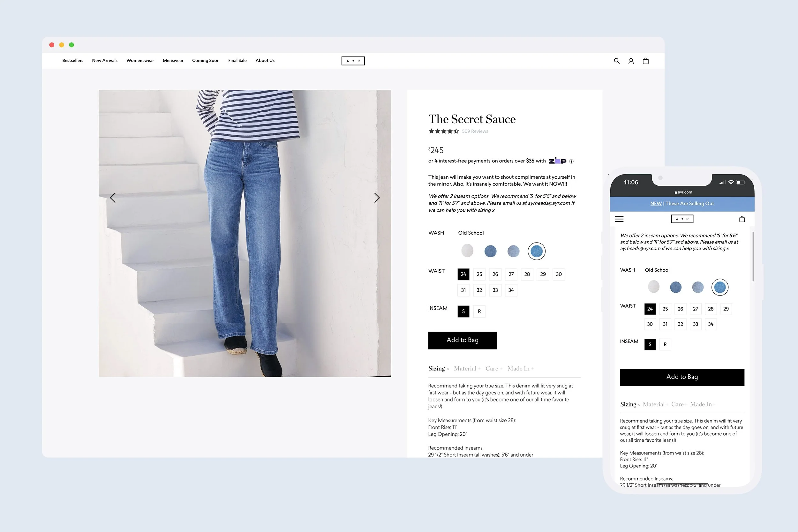Select waist size 32 on mobile
The height and width of the screenshot is (532, 798).
pos(680,324)
